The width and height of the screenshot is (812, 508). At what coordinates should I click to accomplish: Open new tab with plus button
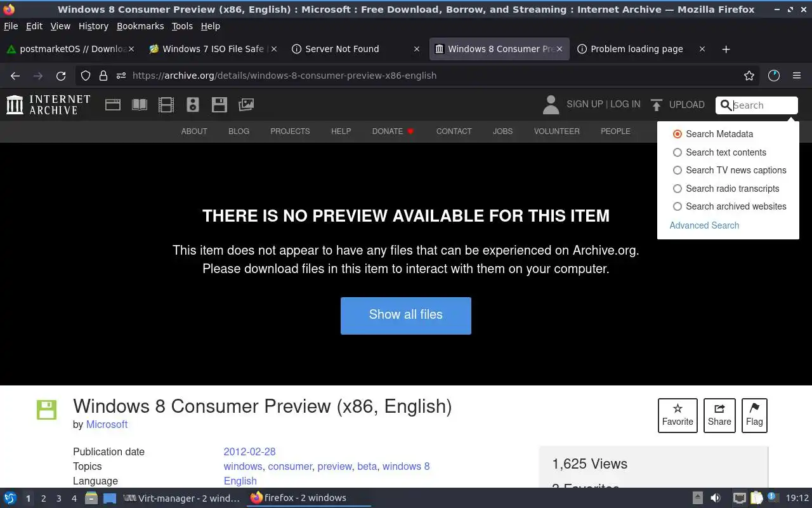pyautogui.click(x=726, y=49)
